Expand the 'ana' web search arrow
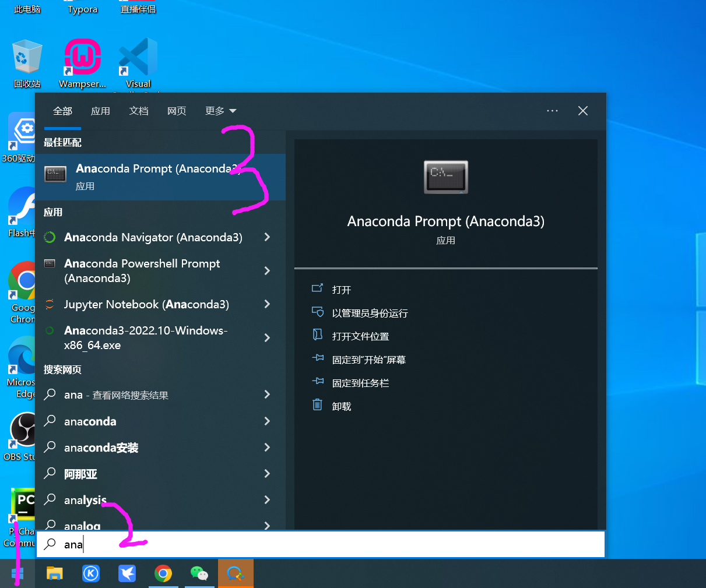 [x=267, y=395]
